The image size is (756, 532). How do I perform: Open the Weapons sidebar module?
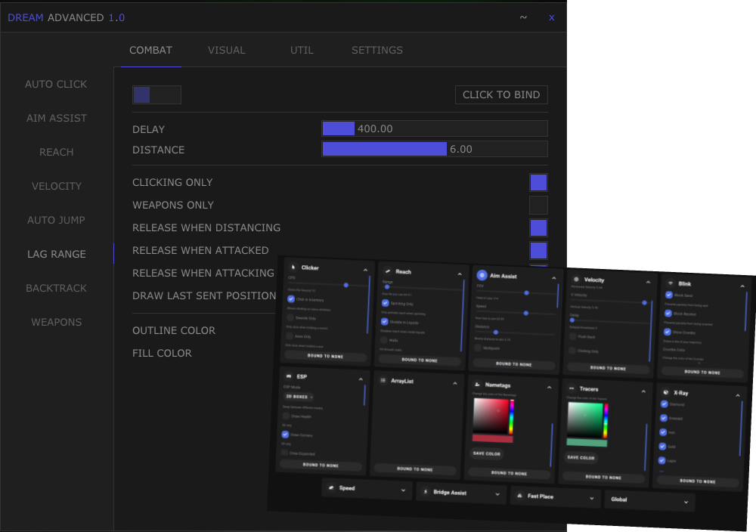(x=57, y=323)
